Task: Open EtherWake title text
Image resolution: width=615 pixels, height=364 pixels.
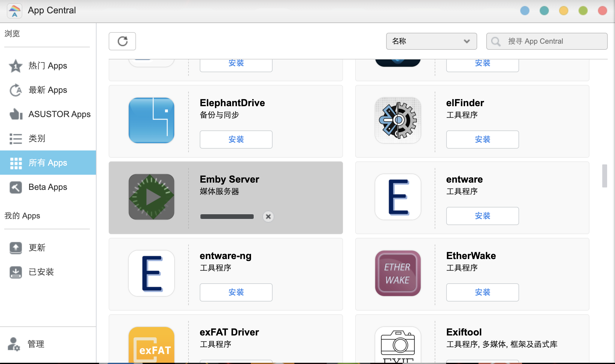Action: 471,256
